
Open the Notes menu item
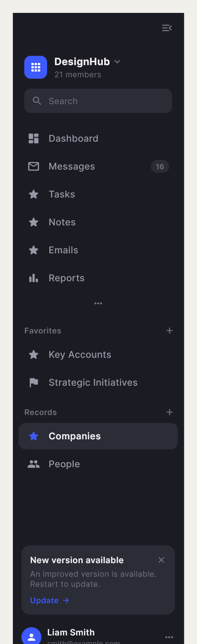98,222
